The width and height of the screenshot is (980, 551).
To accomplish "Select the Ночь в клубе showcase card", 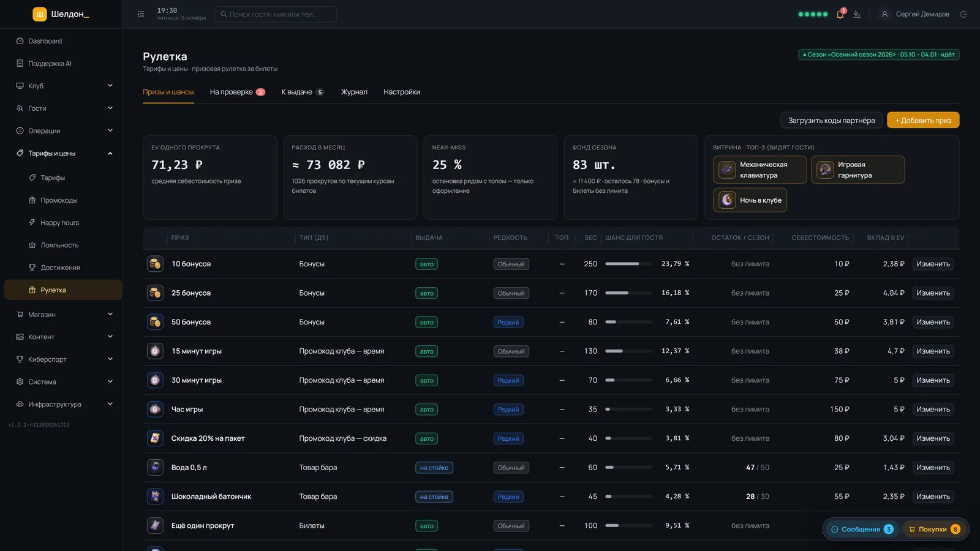I will pyautogui.click(x=750, y=200).
